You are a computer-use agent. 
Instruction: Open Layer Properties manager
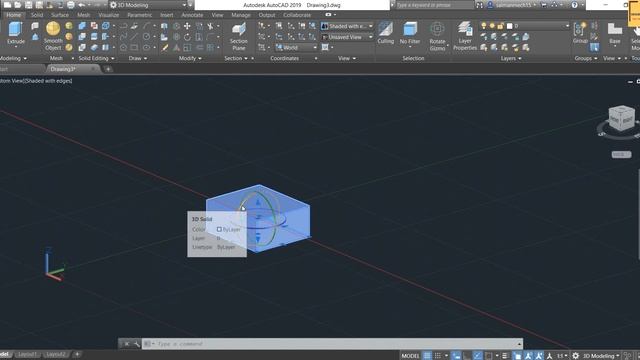pos(465,36)
